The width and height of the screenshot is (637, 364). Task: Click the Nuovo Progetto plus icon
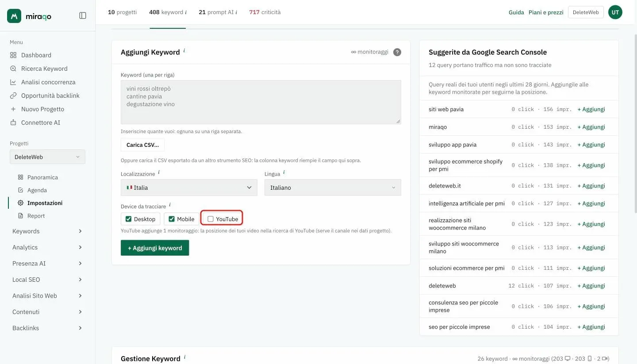pos(13,109)
